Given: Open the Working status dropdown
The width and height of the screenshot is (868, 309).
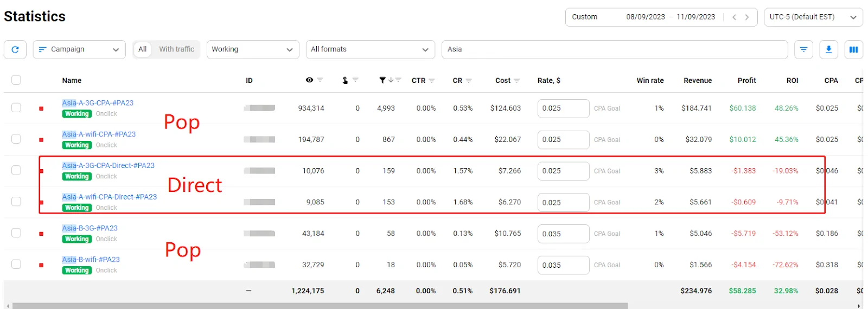Looking at the screenshot, I should tap(252, 49).
